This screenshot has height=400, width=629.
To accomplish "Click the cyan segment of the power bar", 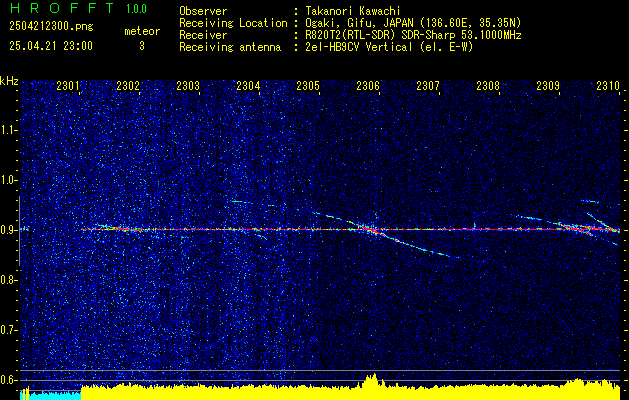I will coord(55,395).
